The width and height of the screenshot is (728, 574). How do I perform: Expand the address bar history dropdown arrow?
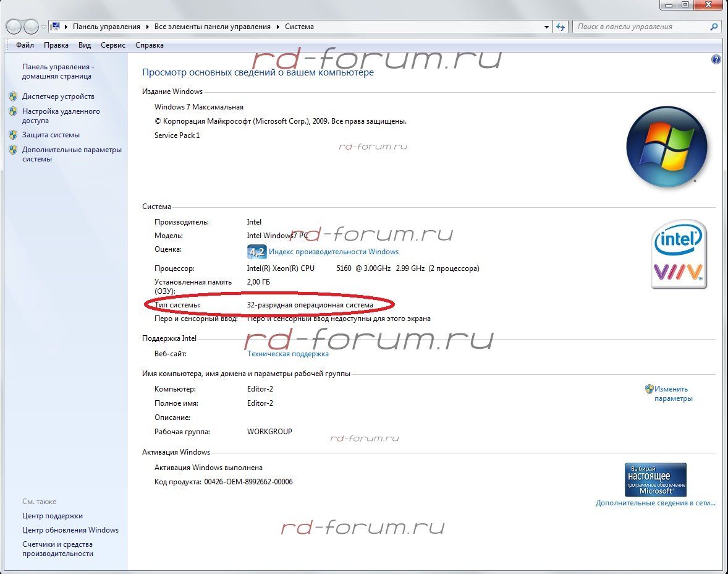(546, 27)
